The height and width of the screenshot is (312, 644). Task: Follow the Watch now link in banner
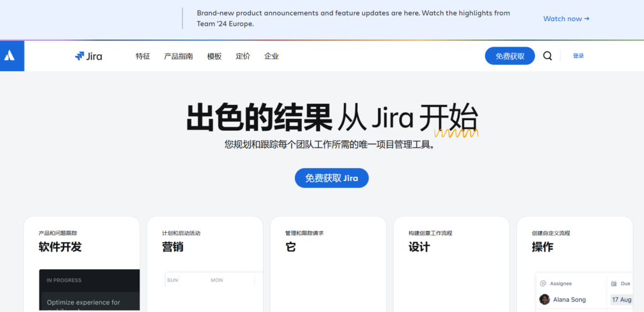click(566, 19)
